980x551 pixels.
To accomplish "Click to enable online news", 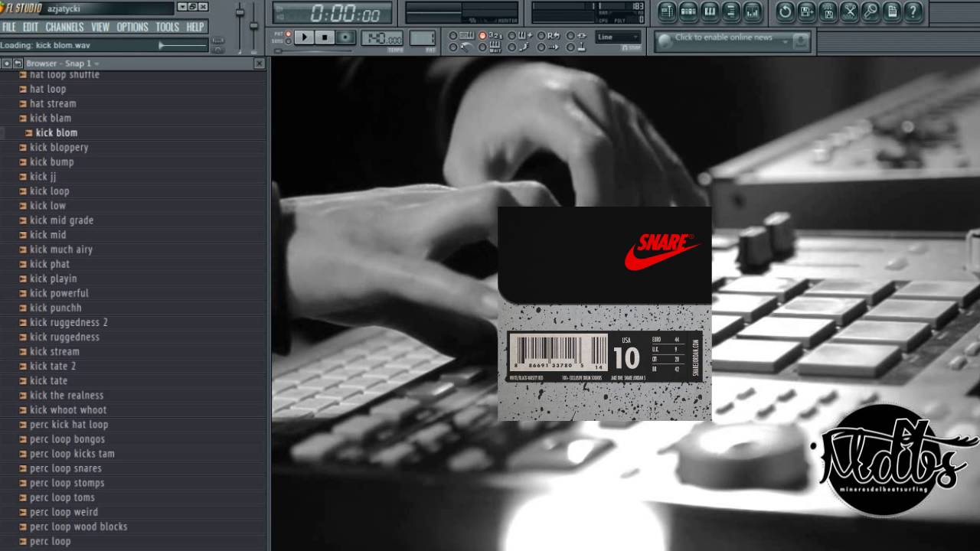I will coord(724,37).
